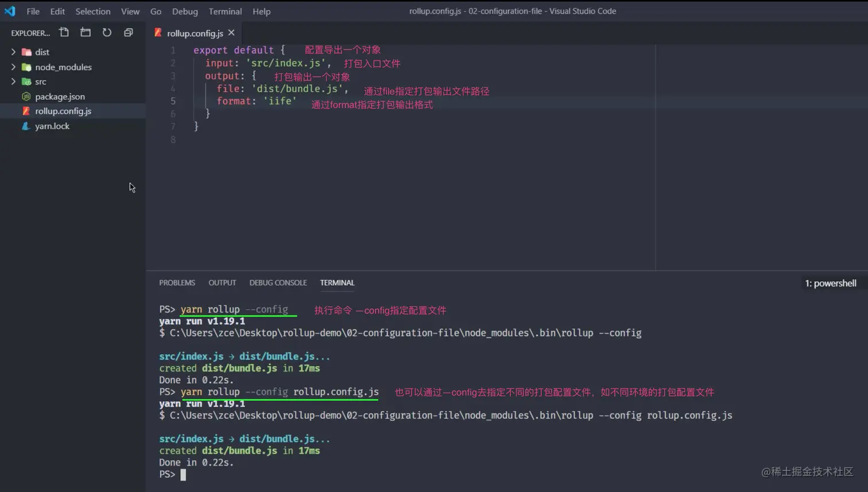This screenshot has width=868, height=492.
Task: Click the VS Code logo icon
Action: tap(10, 11)
